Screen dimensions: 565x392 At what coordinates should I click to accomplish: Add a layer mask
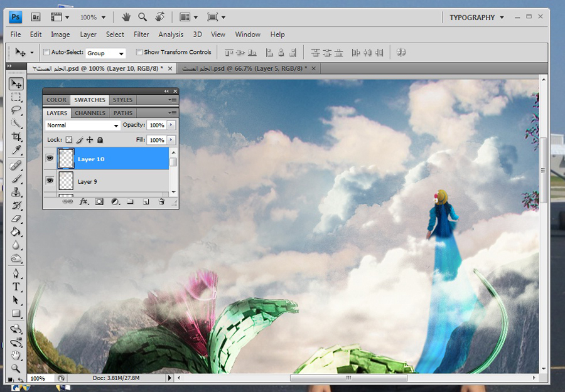tap(99, 201)
